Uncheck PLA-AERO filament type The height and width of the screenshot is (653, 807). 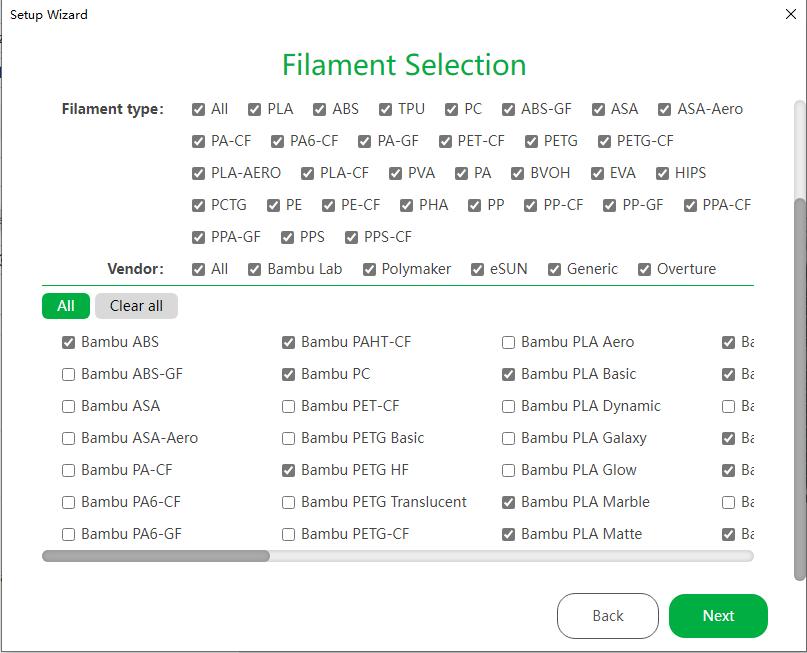[198, 173]
